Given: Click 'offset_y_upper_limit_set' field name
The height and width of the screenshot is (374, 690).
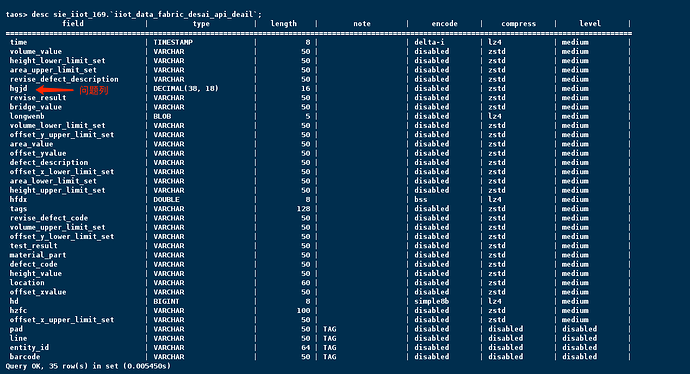Looking at the screenshot, I should pyautogui.click(x=62, y=135).
